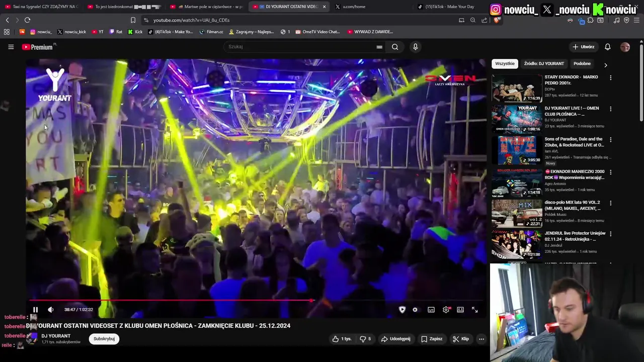Open browser zoom magnifier icon
Viewport: 644px width, 362px height.
click(472, 20)
